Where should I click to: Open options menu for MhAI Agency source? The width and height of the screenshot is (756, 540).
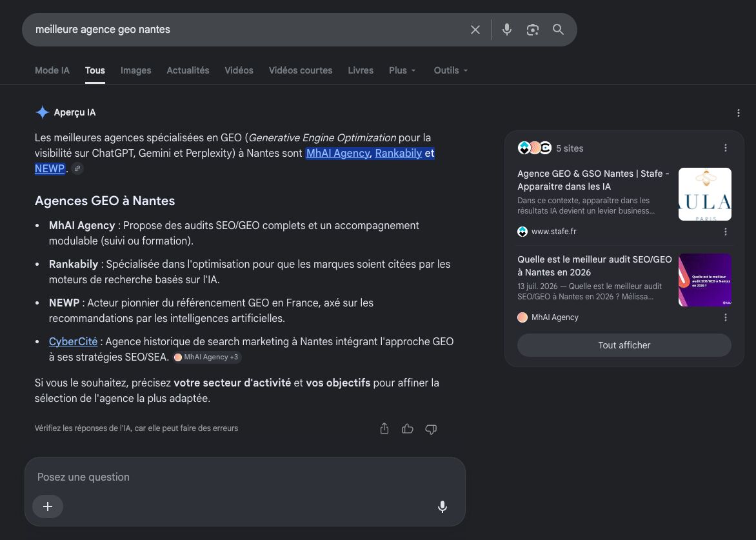725,317
